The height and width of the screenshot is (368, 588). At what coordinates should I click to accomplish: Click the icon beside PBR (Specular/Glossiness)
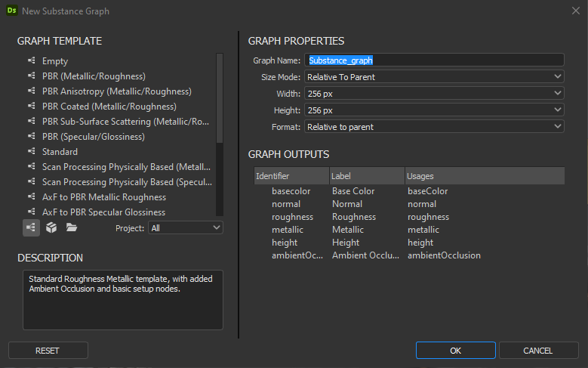32,136
